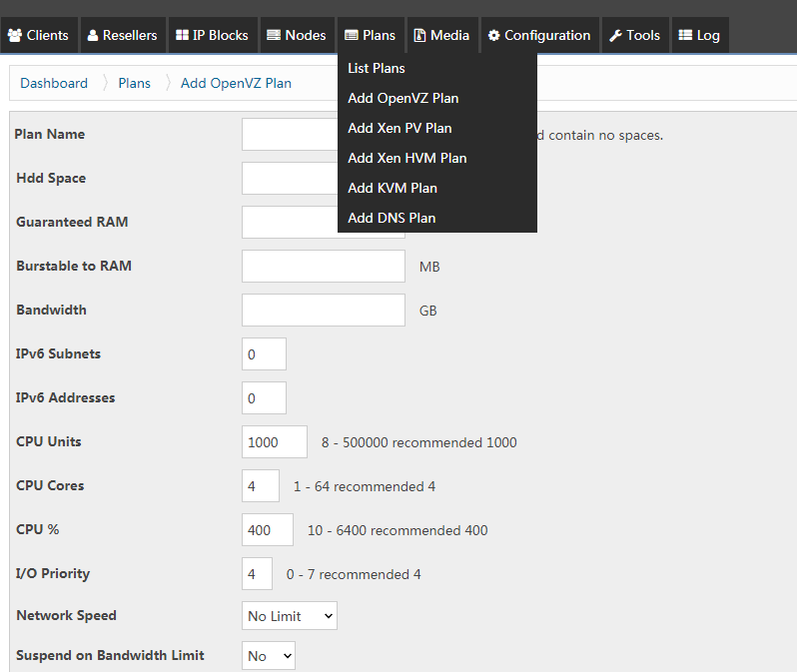Select List Plans from the menu
The width and height of the screenshot is (797, 672).
pos(377,68)
